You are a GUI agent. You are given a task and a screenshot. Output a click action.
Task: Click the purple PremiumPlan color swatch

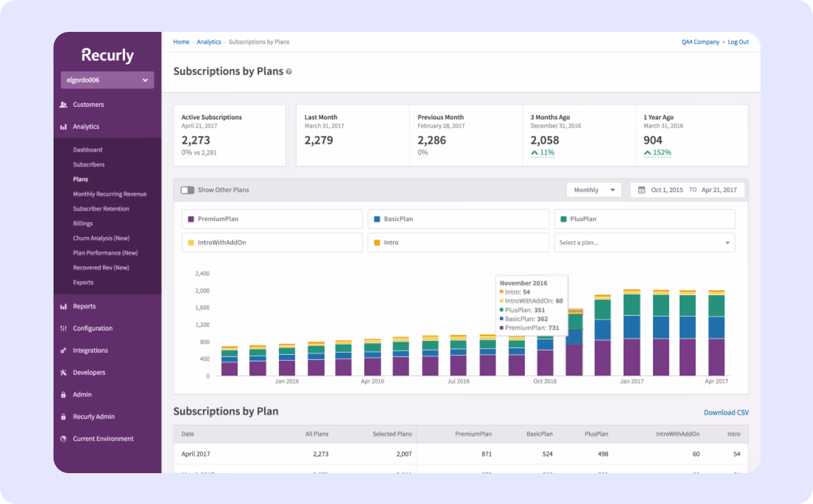[191, 219]
